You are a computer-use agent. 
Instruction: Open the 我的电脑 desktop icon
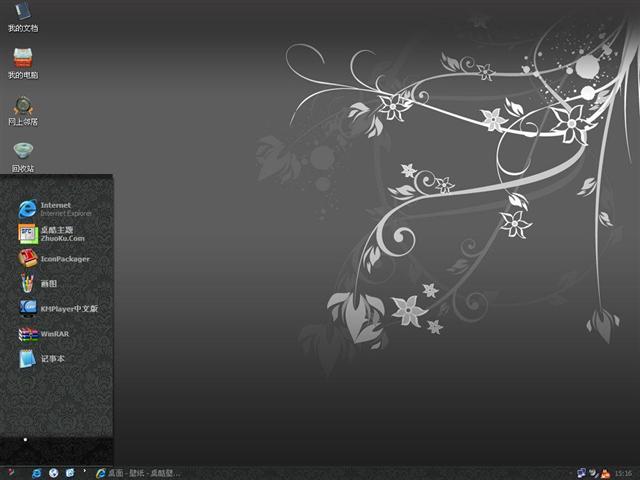(23, 63)
